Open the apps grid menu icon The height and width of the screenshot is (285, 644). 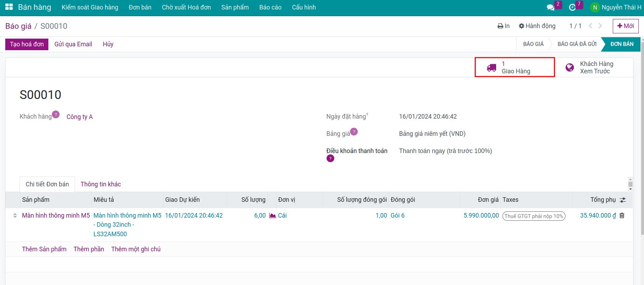pyautogui.click(x=9, y=7)
